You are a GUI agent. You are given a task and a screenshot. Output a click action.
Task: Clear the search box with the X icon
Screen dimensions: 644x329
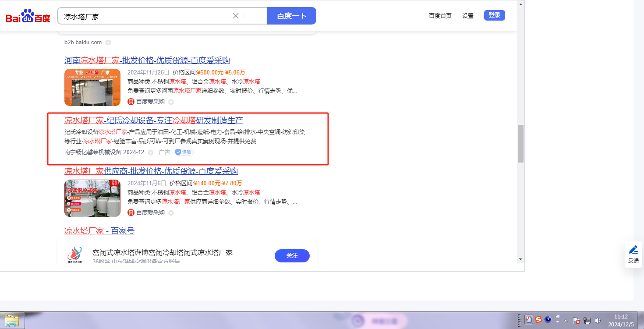[x=235, y=16]
